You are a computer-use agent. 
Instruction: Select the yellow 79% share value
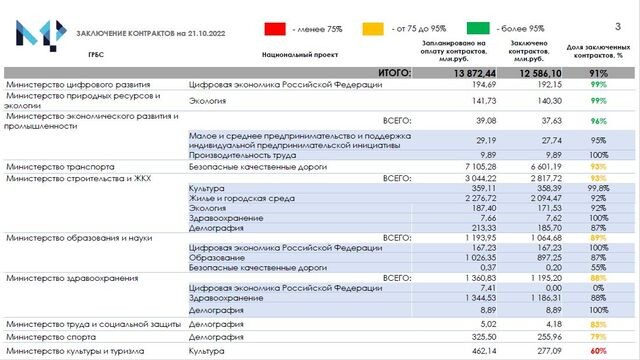click(x=598, y=338)
